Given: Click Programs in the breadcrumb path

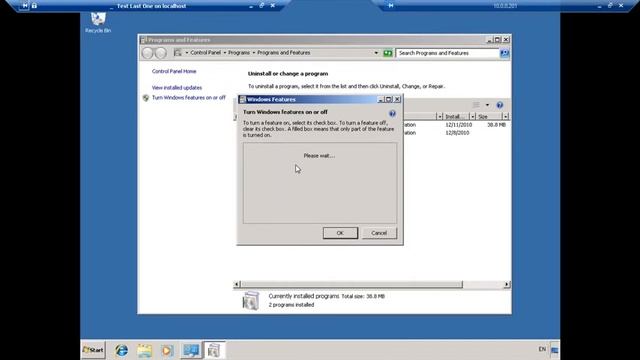Looking at the screenshot, I should 239,53.
